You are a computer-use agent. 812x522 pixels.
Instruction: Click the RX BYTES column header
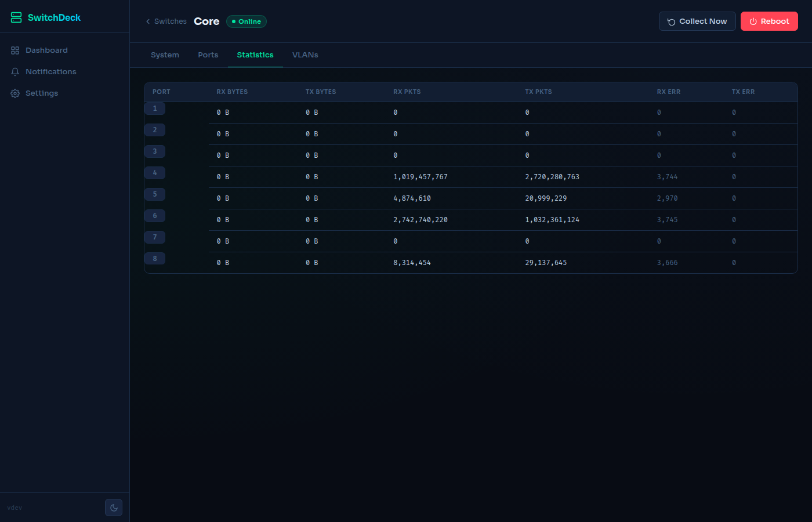[x=232, y=92]
